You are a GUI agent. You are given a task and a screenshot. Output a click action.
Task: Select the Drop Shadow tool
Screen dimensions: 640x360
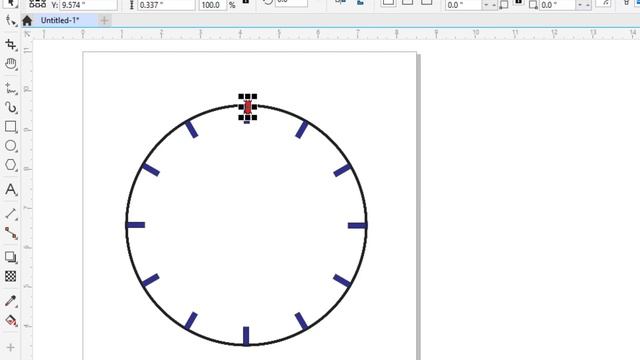click(x=11, y=257)
